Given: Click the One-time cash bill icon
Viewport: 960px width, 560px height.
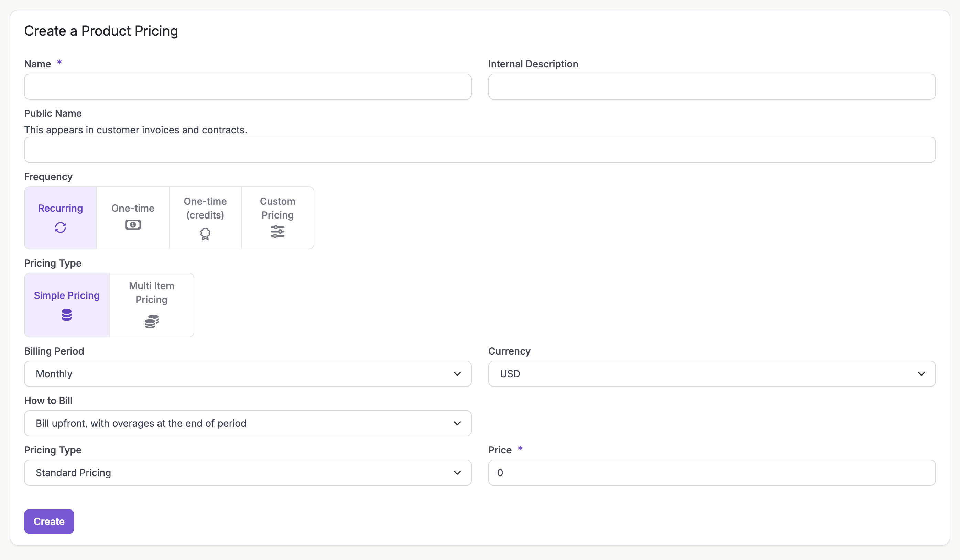Looking at the screenshot, I should (133, 225).
